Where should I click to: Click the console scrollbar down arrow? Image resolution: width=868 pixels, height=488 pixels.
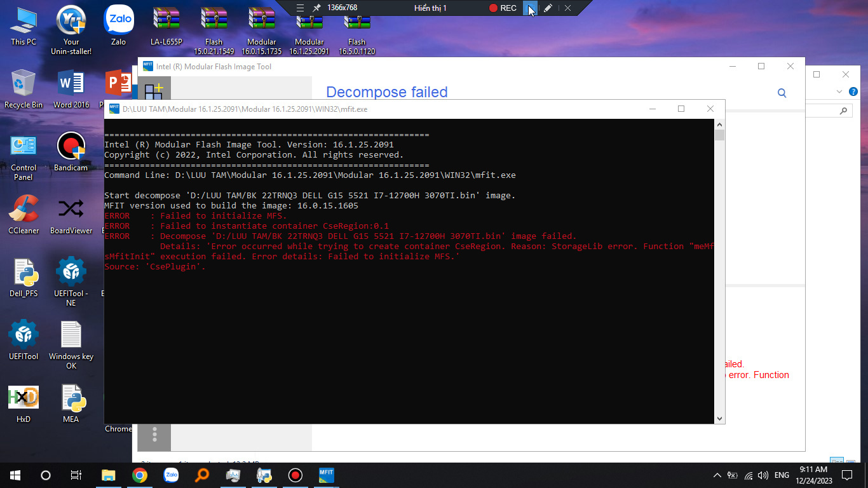(719, 419)
